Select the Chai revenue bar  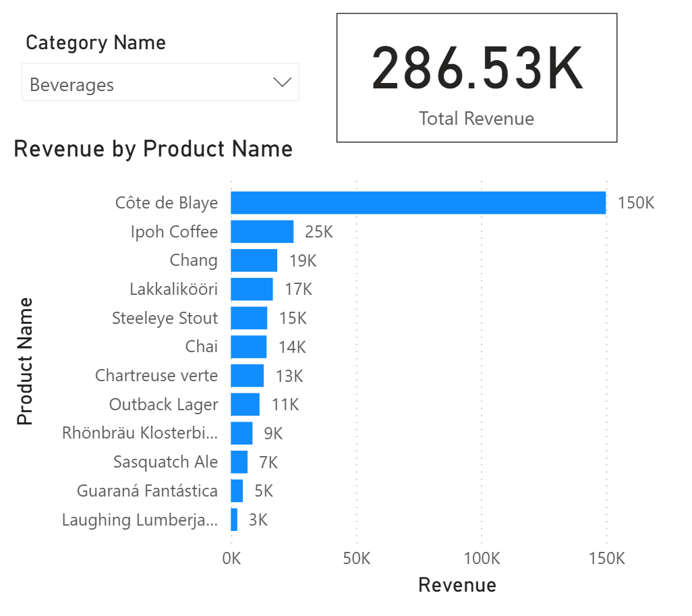(248, 347)
